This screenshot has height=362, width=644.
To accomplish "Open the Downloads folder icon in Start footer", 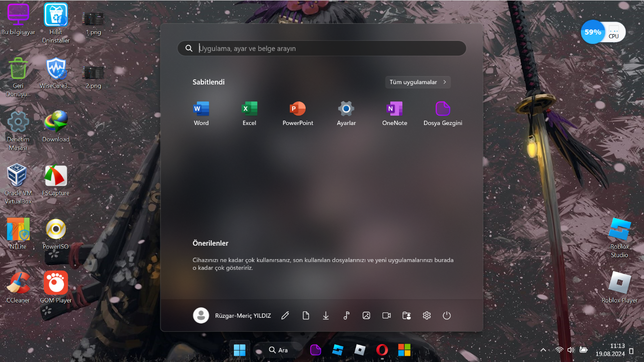I will pos(326,315).
